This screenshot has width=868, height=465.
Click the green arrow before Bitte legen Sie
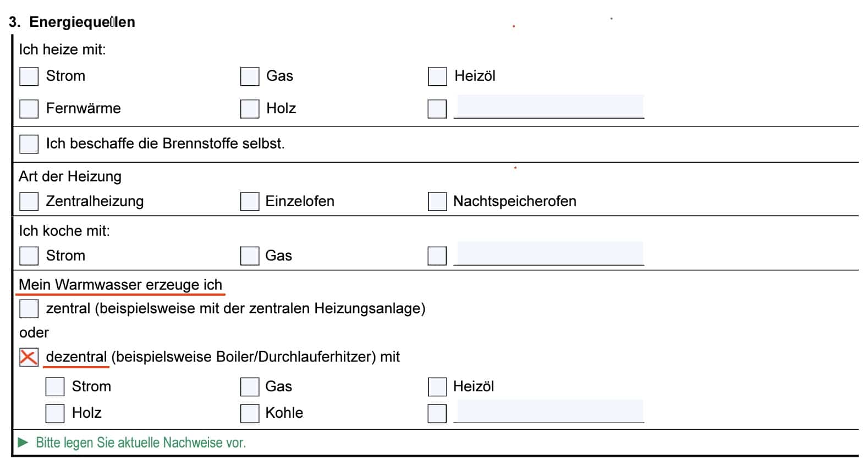click(x=23, y=442)
